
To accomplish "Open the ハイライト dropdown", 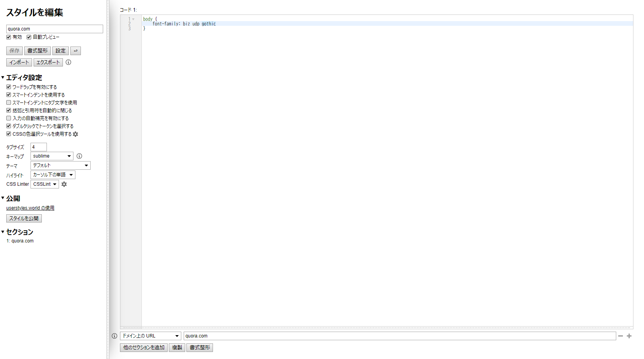I will pyautogui.click(x=53, y=175).
